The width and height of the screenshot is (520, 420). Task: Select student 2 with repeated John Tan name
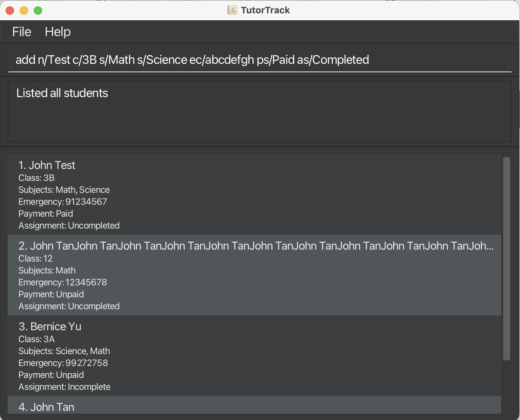tap(254, 275)
